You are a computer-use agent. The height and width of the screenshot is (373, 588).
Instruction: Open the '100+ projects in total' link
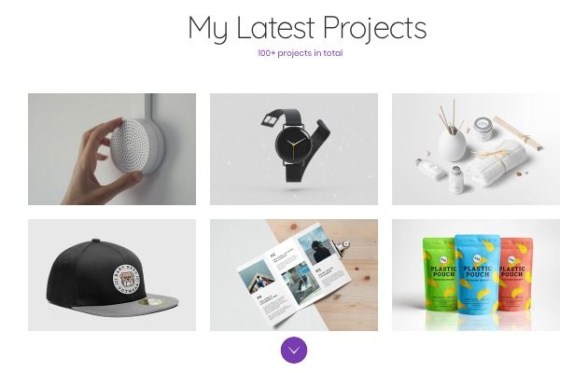(x=300, y=53)
